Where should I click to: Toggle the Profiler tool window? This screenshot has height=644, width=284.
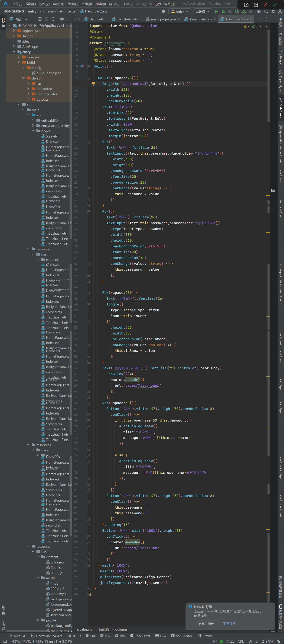coord(205,636)
